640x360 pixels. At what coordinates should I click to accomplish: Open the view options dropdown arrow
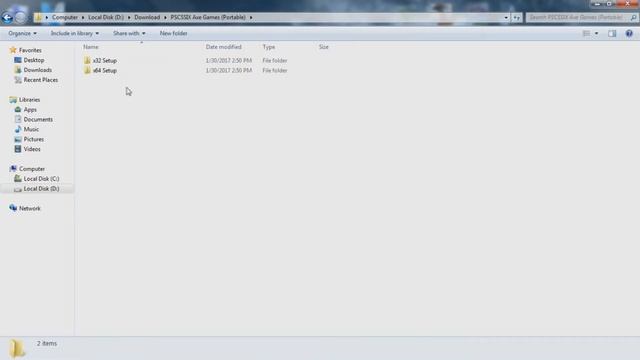click(x=596, y=33)
